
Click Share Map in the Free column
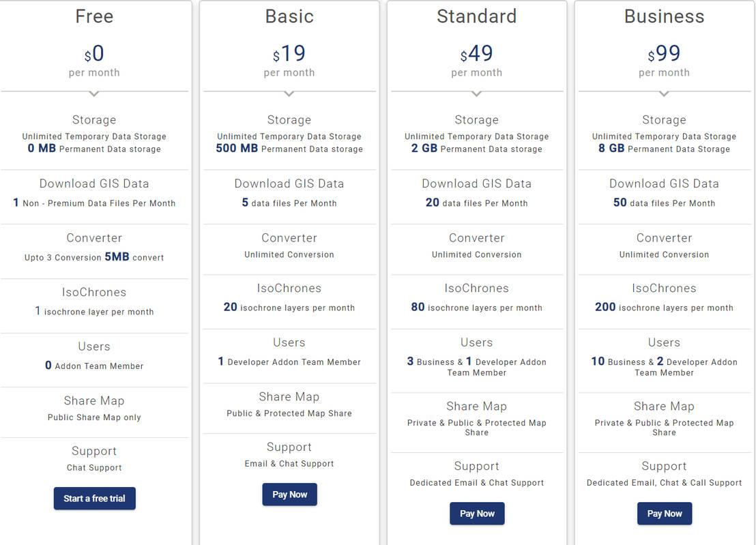94,400
